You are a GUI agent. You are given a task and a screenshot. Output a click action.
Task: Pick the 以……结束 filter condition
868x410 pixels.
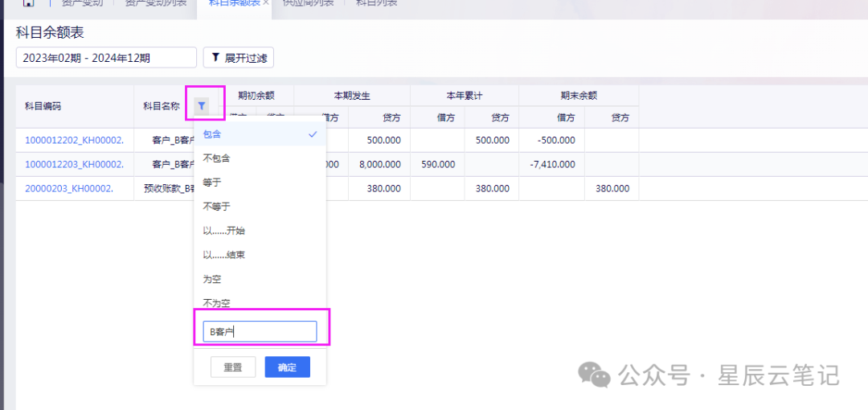(x=260, y=255)
